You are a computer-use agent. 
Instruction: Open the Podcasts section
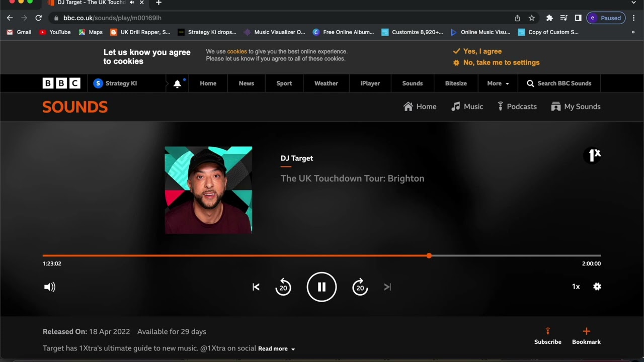tap(517, 107)
